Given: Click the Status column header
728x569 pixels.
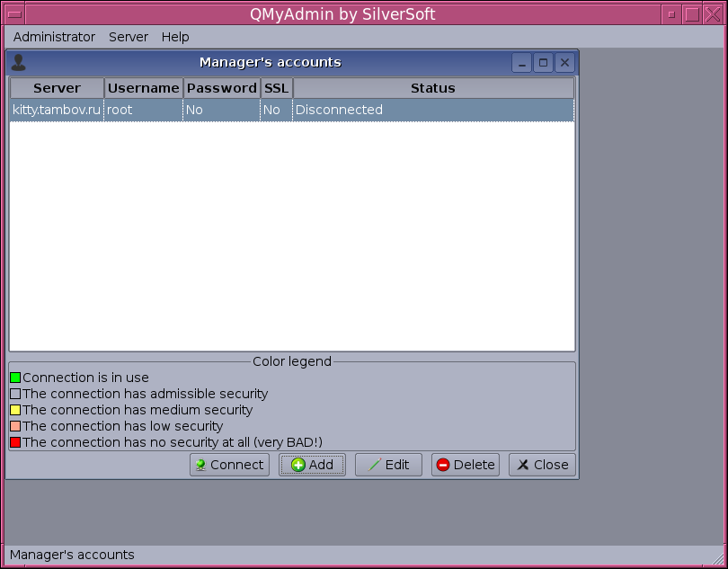Looking at the screenshot, I should 433,88.
